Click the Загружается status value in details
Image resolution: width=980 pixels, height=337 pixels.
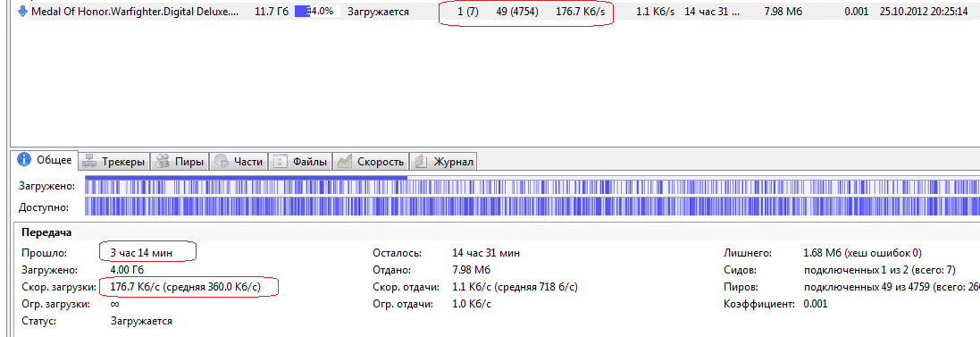pos(141,321)
